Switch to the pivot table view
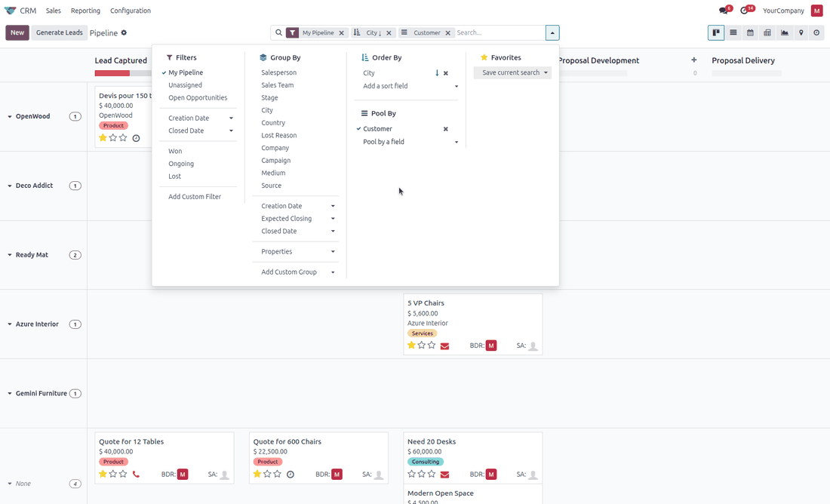The height and width of the screenshot is (504, 830). 767,33
